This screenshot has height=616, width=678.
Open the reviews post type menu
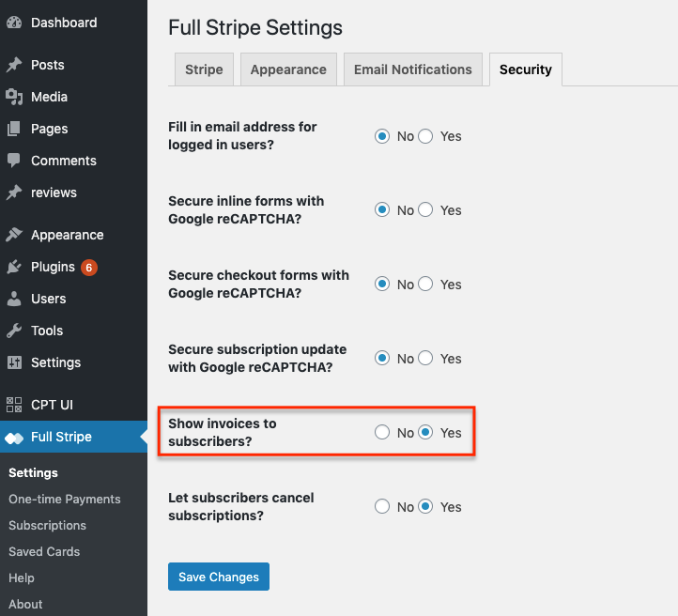tap(54, 192)
